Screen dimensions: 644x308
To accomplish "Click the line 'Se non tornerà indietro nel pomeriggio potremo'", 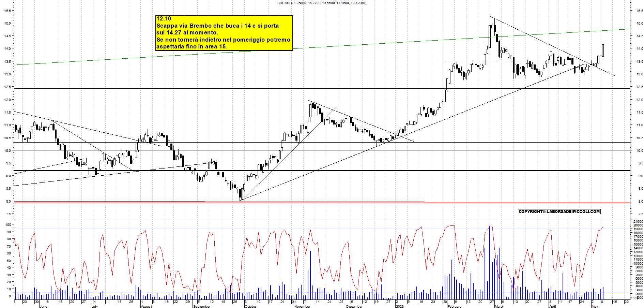I will (x=223, y=40).
